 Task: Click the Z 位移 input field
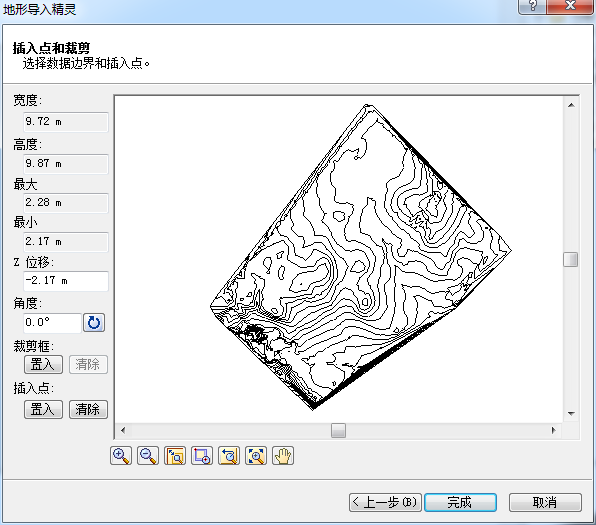click(x=66, y=281)
